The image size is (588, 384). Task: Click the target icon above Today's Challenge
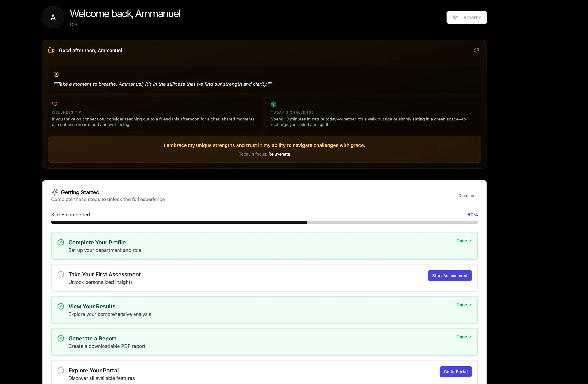tap(273, 104)
